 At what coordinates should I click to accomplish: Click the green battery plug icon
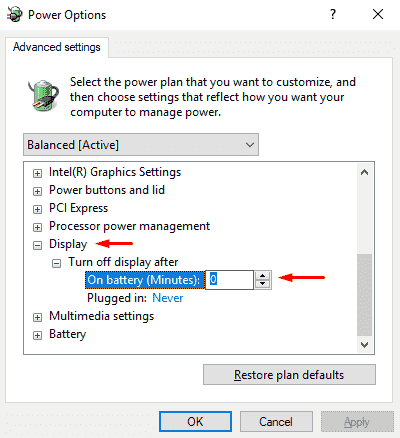click(43, 96)
